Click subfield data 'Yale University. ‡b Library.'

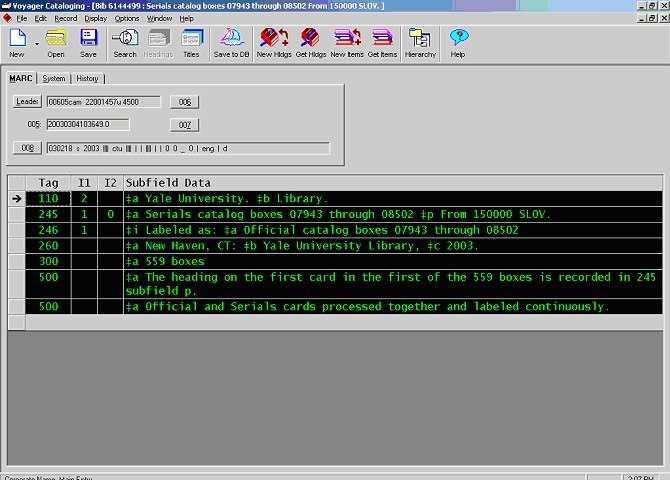coord(393,199)
